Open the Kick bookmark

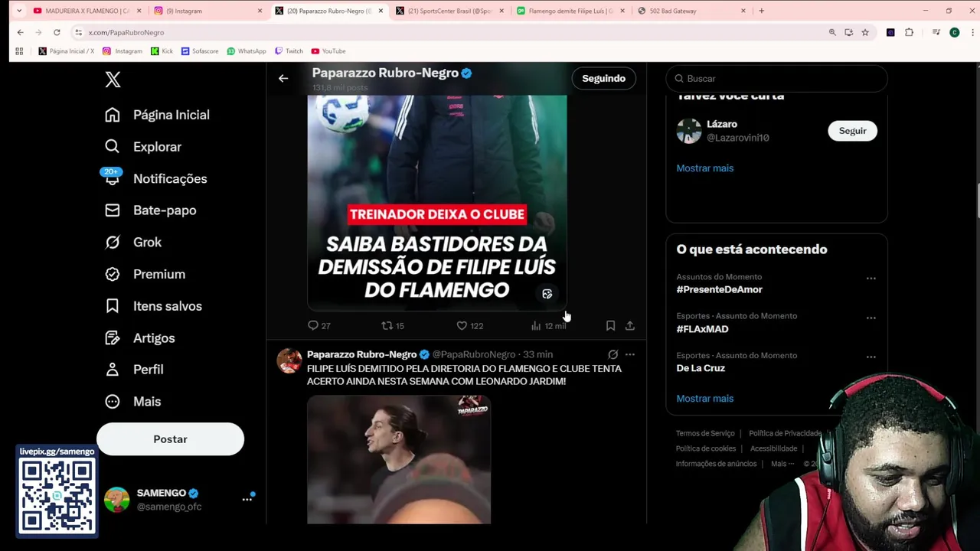(x=162, y=51)
